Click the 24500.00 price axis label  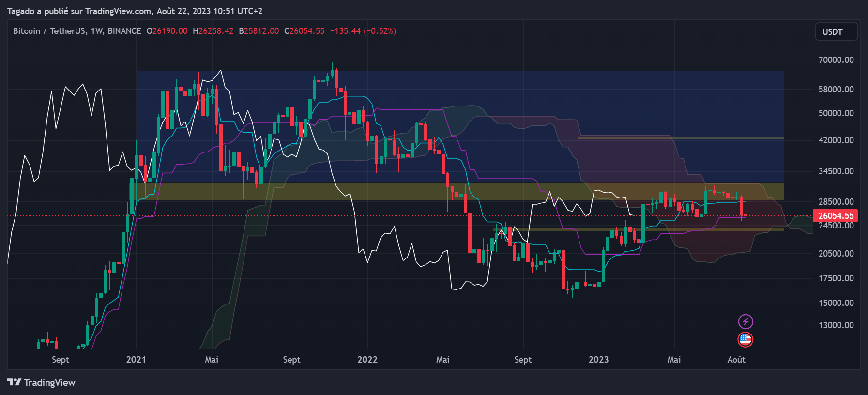836,226
